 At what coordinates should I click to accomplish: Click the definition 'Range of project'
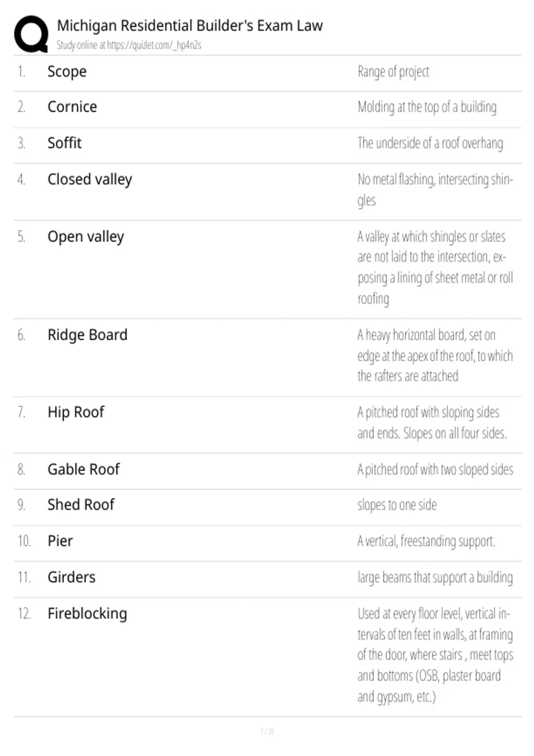(393, 72)
